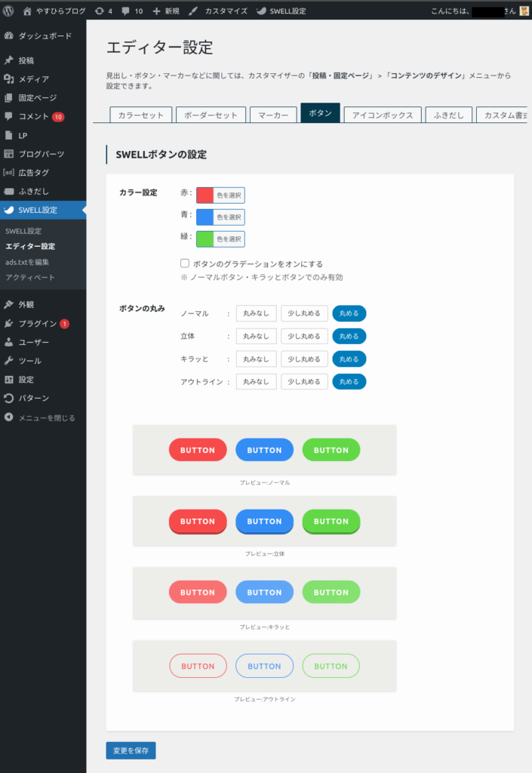
Task: Open the home icon for やすひらブログ
Action: point(27,11)
